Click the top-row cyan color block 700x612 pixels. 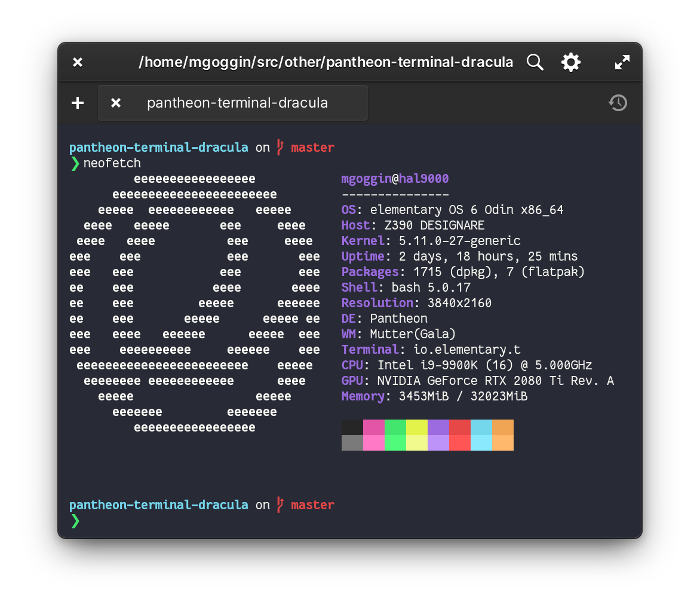[481, 427]
